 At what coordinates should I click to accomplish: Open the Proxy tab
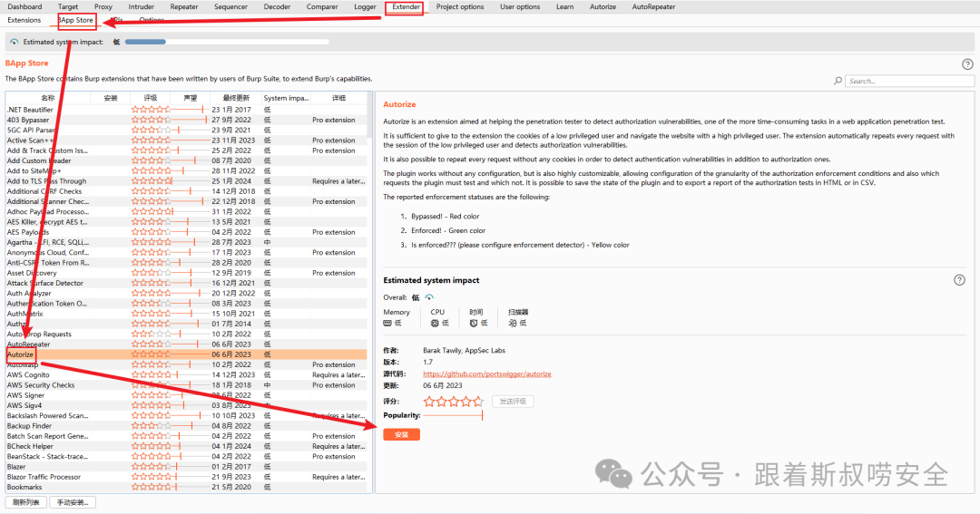pos(103,7)
